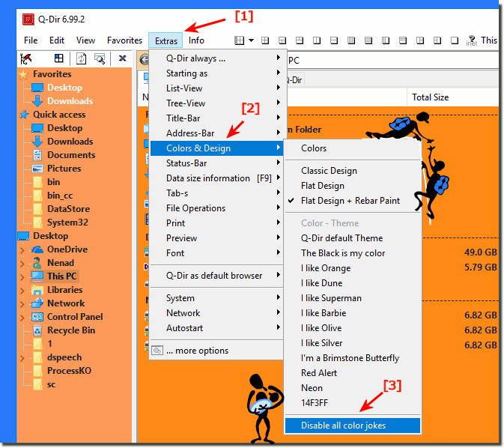Click the Favorites star icon in tree
This screenshot has width=504, height=448.
pyautogui.click(x=23, y=75)
